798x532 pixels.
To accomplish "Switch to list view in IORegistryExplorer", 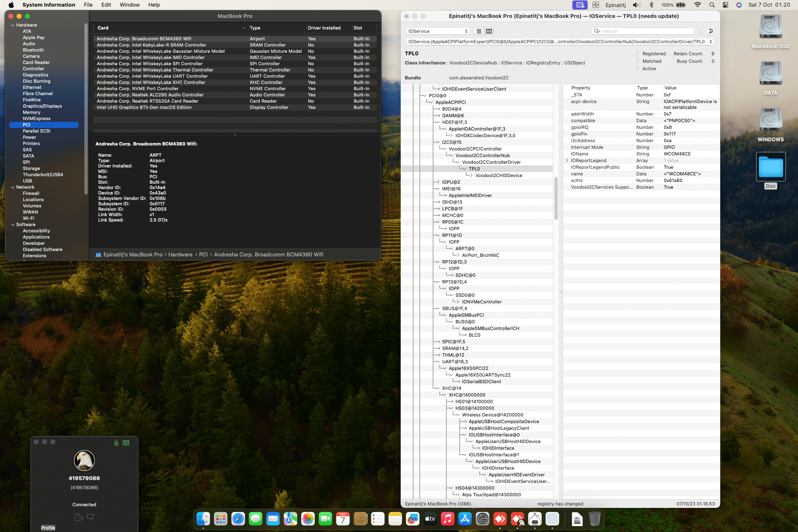I will pos(479,31).
